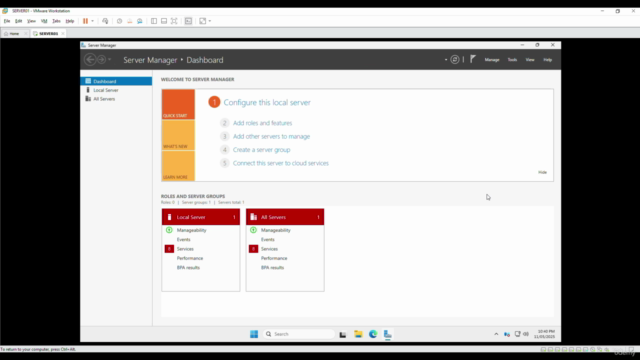This screenshot has width=640, height=360.
Task: Open the Server Manager View menu
Action: point(530,60)
